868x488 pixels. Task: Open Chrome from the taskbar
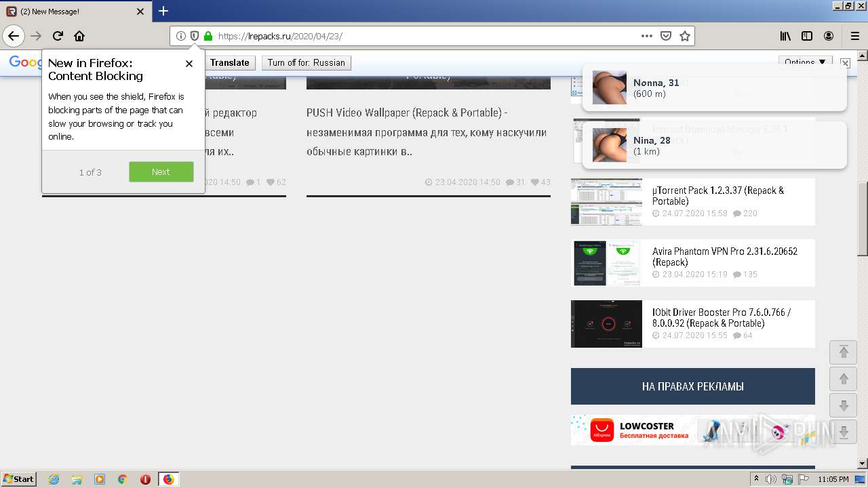[x=123, y=479]
